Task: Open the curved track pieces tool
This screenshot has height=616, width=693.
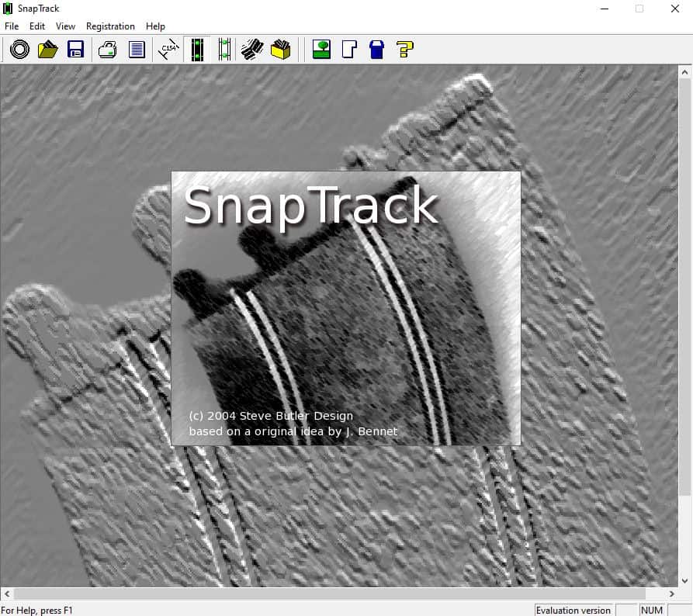Action: (x=251, y=49)
